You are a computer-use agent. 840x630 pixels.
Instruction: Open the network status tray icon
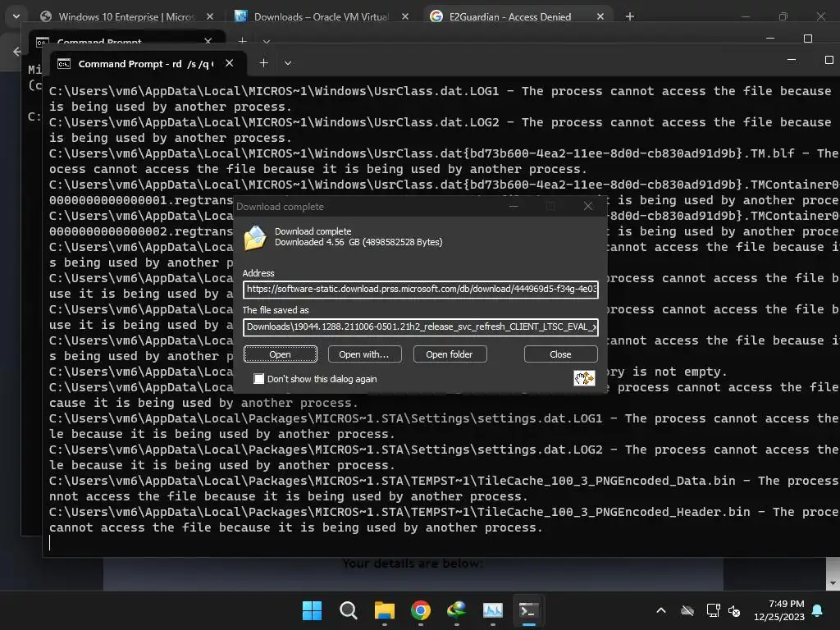713,610
